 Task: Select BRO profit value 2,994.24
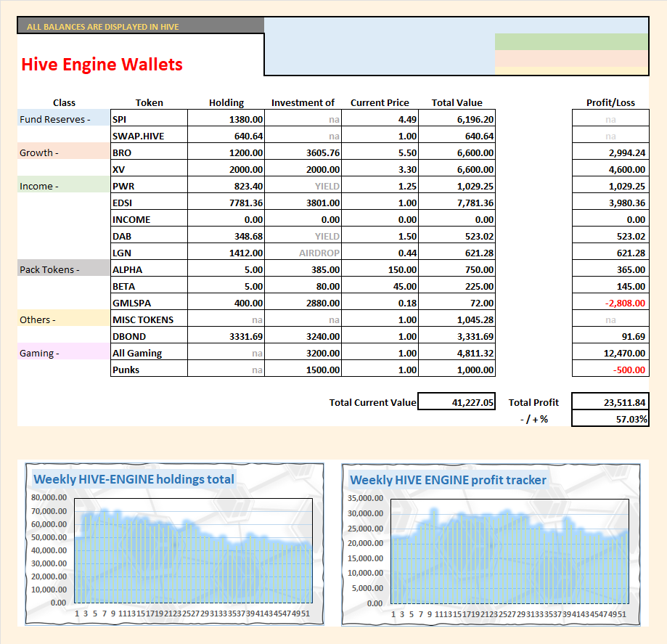610,151
